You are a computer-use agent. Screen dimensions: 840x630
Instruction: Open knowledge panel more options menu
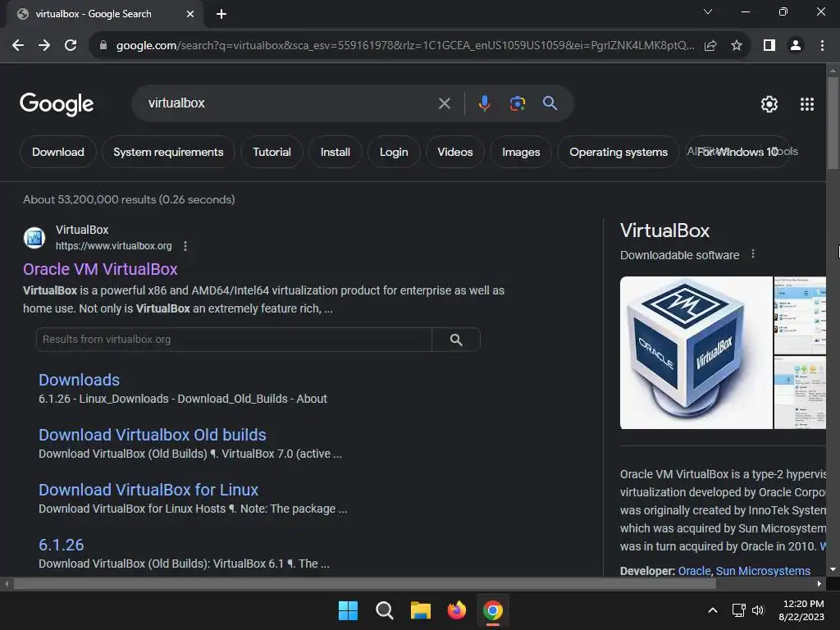[753, 254]
